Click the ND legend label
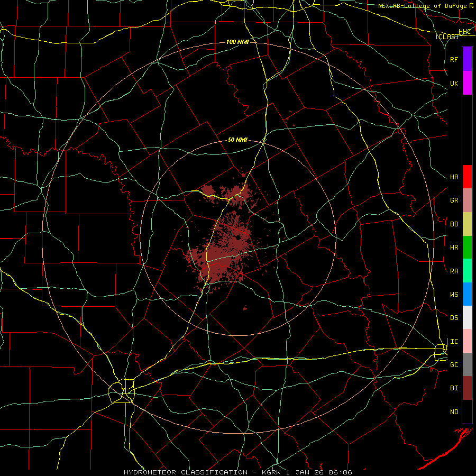 454,412
